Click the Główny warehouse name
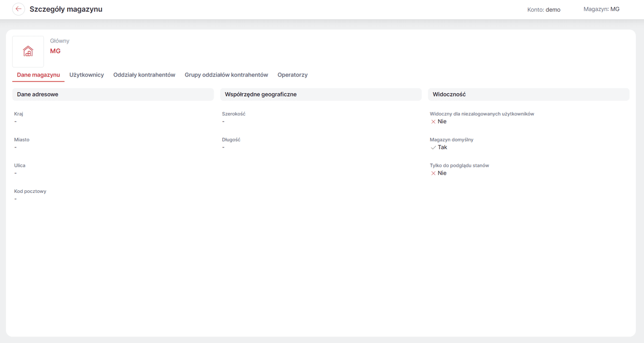Image resolution: width=644 pixels, height=343 pixels. click(x=60, y=41)
